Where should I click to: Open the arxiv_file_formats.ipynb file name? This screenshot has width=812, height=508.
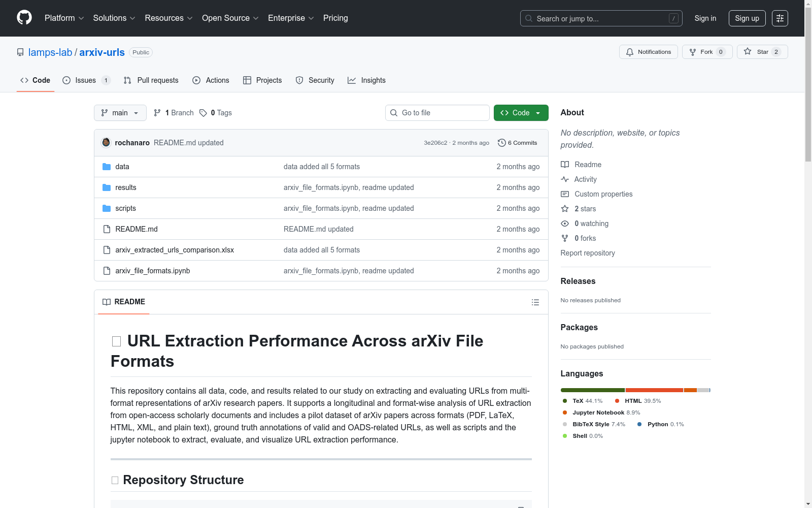pyautogui.click(x=153, y=271)
